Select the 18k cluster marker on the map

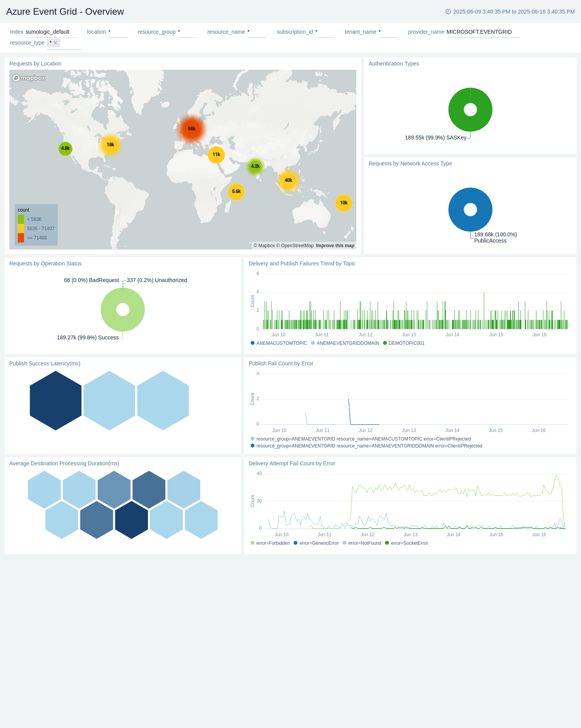(110, 145)
